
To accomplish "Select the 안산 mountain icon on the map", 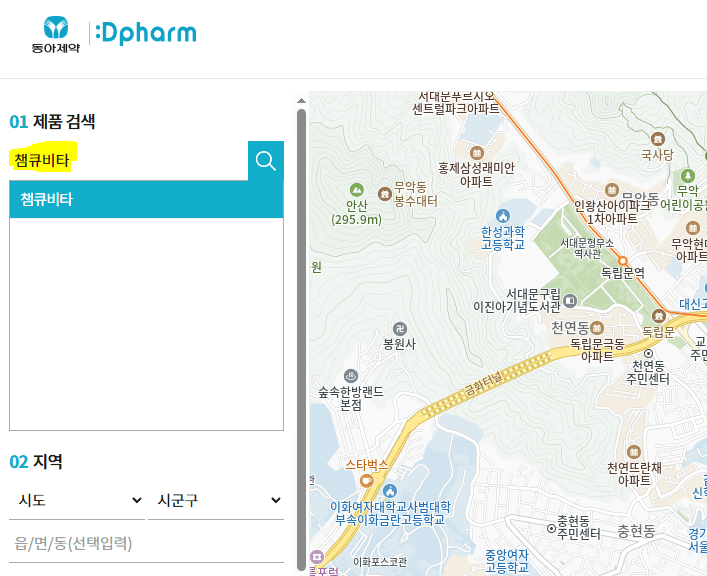I will click(x=356, y=189).
